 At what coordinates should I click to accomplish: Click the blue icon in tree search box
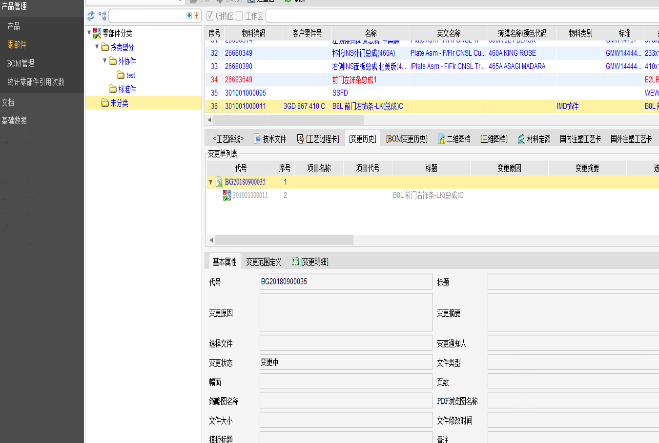point(190,16)
